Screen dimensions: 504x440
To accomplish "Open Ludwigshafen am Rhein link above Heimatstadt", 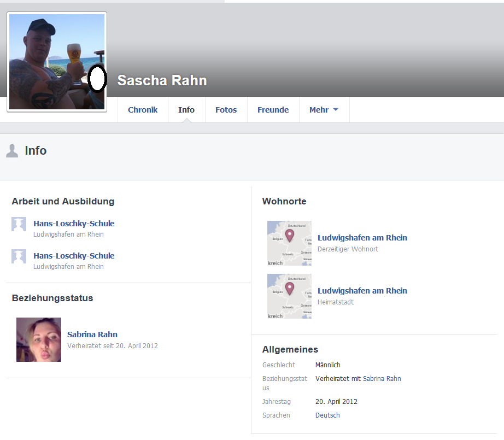I will [x=362, y=291].
